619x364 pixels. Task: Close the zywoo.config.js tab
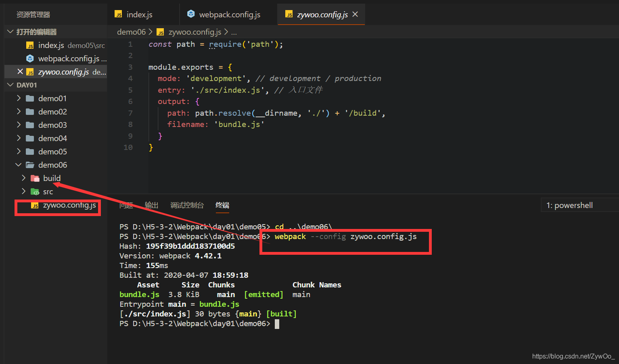(x=355, y=14)
